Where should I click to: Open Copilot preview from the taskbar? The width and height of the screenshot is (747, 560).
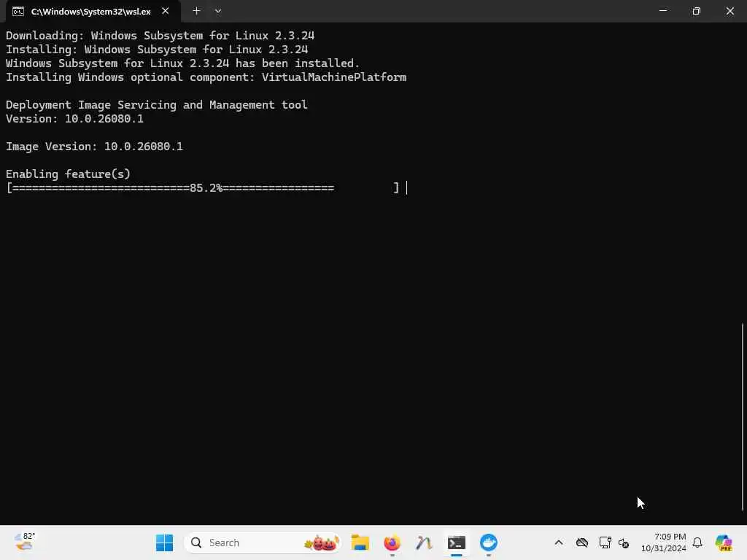click(x=724, y=542)
